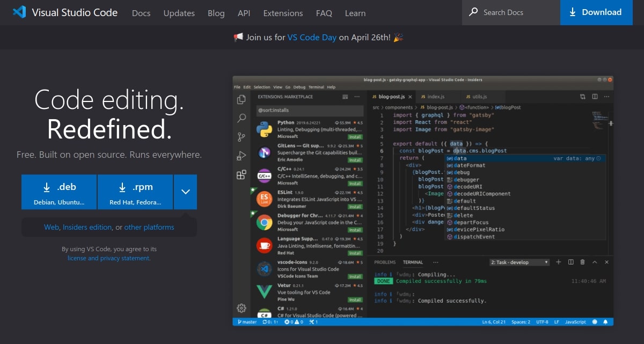Click the split terminal icon
The width and height of the screenshot is (644, 344).
pos(570,262)
